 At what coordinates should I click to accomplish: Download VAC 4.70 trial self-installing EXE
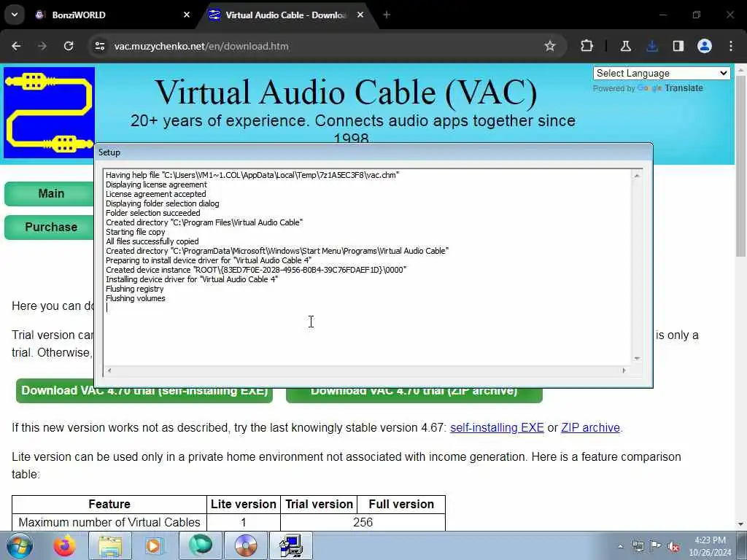[x=144, y=394]
